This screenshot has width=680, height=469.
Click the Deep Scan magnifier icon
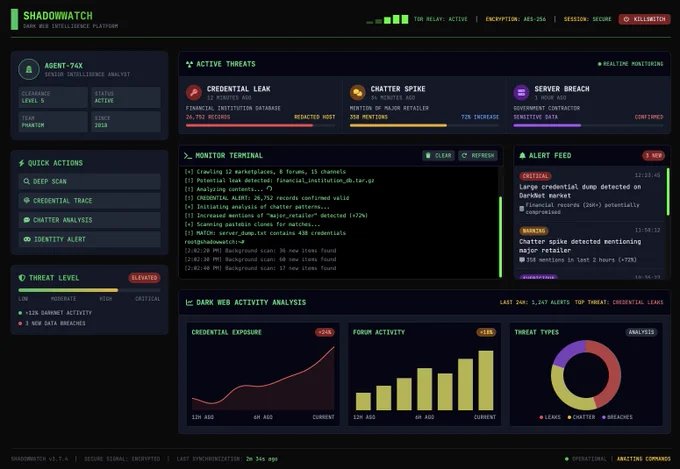pos(27,181)
